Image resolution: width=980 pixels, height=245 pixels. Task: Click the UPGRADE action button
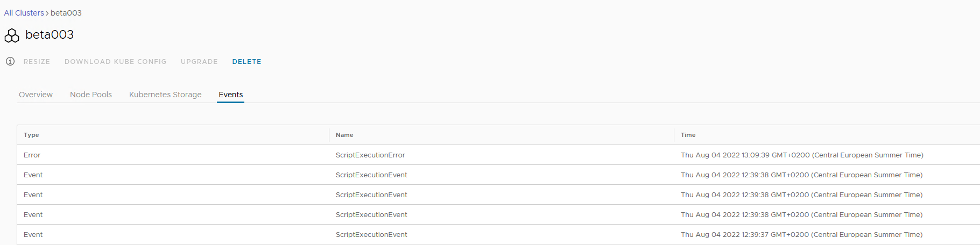(x=199, y=62)
